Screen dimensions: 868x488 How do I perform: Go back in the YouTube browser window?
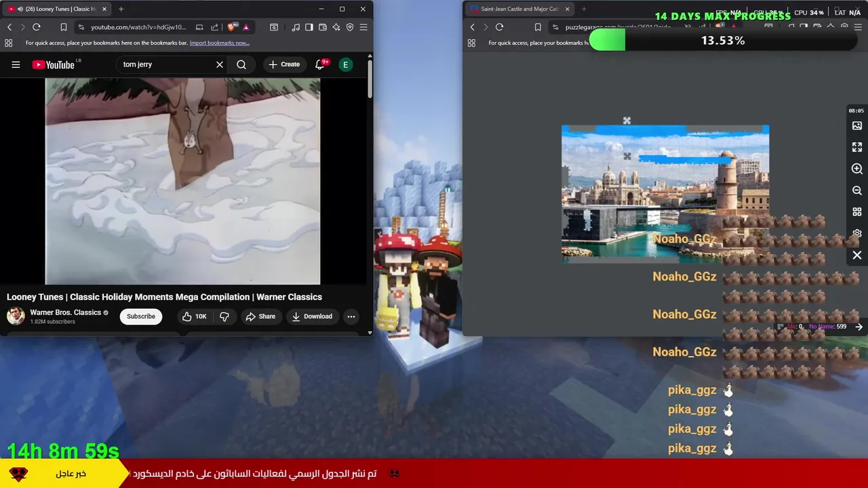[x=9, y=27]
